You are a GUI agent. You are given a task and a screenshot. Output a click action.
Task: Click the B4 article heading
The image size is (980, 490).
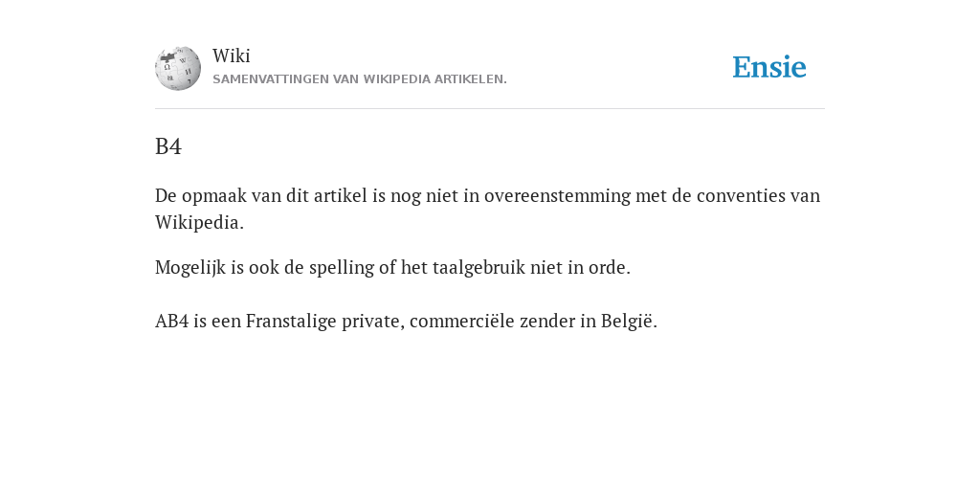tap(168, 146)
